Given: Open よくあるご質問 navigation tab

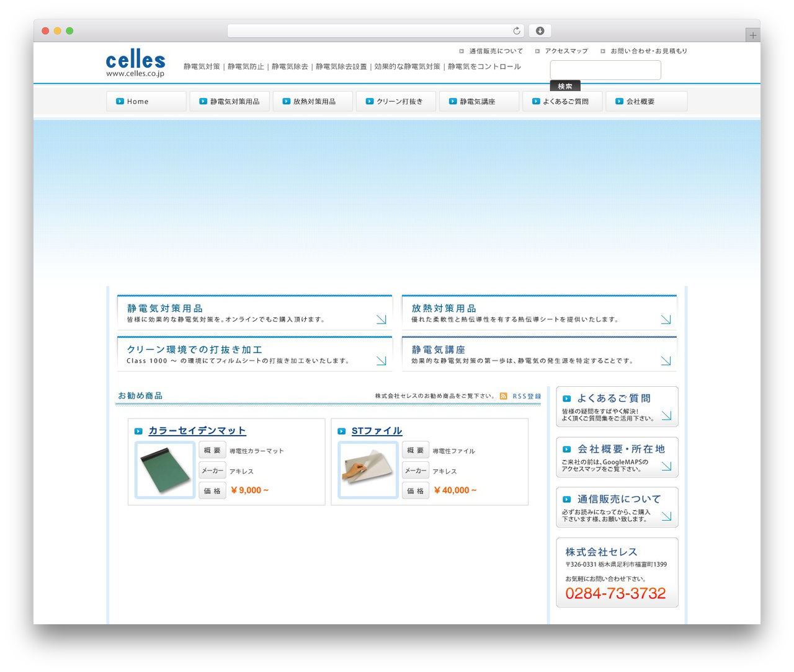Looking at the screenshot, I should point(562,101).
